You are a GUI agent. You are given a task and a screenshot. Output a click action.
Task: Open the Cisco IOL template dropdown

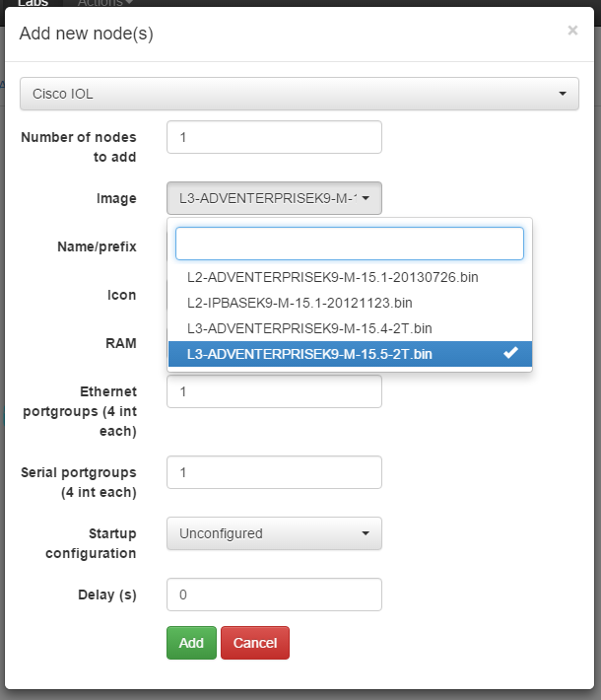(300, 94)
